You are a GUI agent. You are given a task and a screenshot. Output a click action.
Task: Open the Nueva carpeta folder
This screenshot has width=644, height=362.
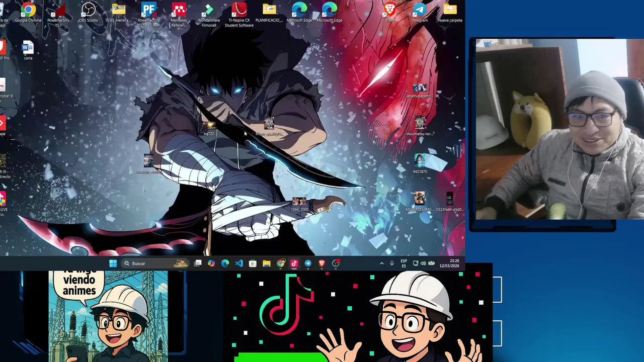coord(450,13)
